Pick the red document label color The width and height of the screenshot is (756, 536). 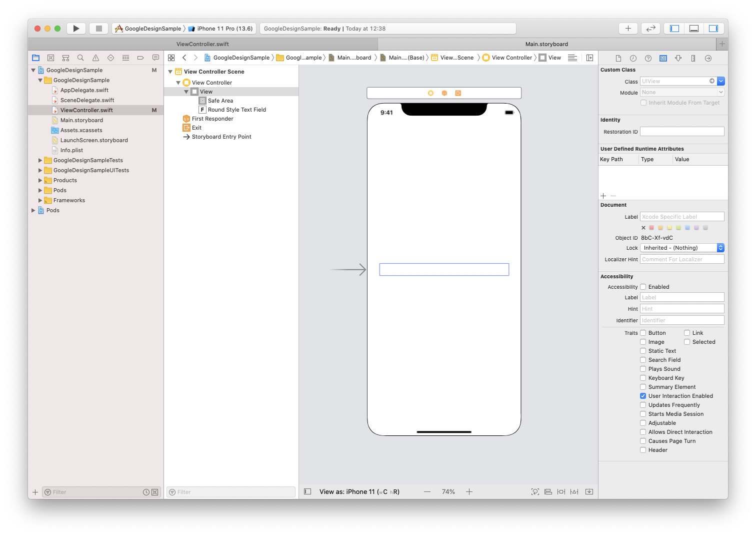click(x=651, y=227)
